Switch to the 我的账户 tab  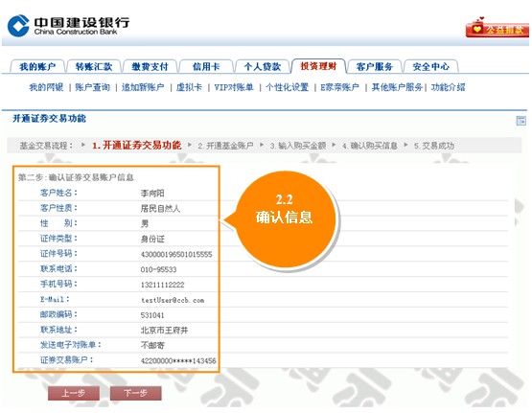click(37, 66)
